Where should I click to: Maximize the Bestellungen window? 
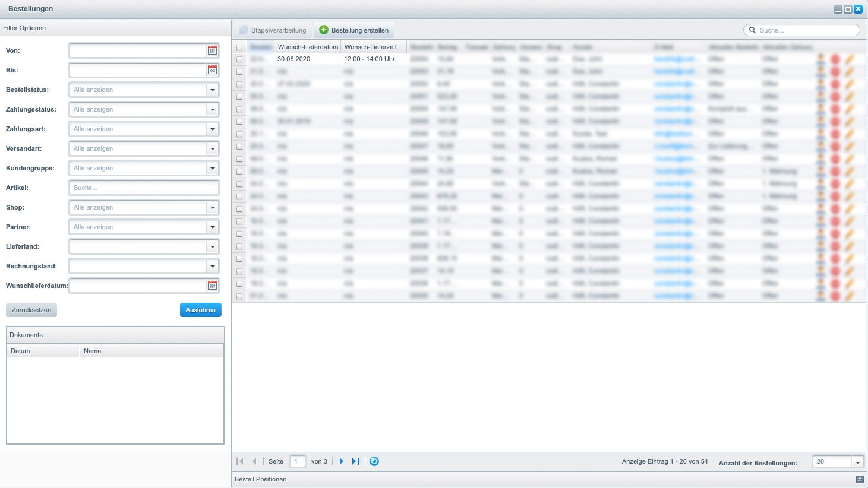point(848,9)
